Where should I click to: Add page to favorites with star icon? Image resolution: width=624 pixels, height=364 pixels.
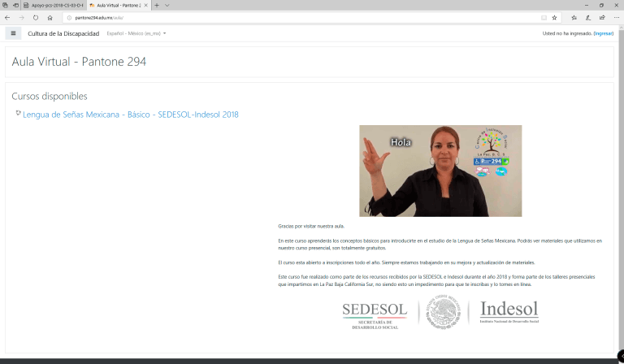555,17
